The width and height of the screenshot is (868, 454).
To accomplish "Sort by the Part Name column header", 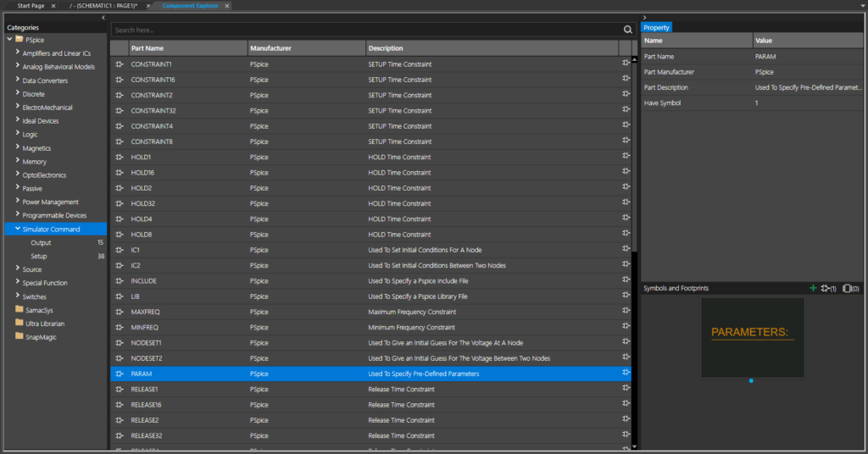I will point(187,48).
